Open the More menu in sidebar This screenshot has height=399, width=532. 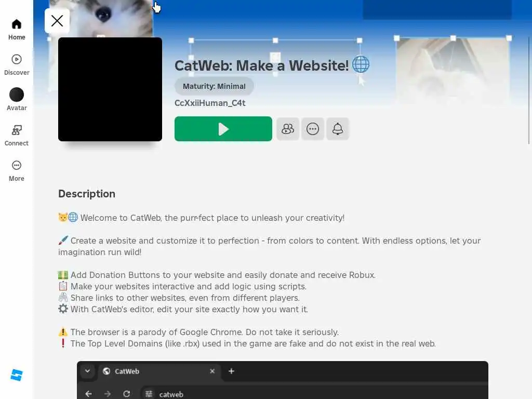16,170
